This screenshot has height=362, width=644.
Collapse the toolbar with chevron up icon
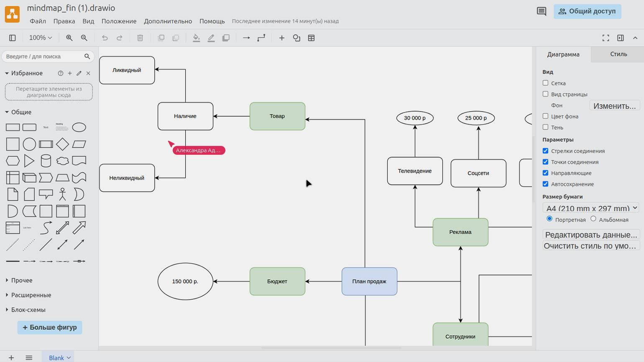coord(635,38)
